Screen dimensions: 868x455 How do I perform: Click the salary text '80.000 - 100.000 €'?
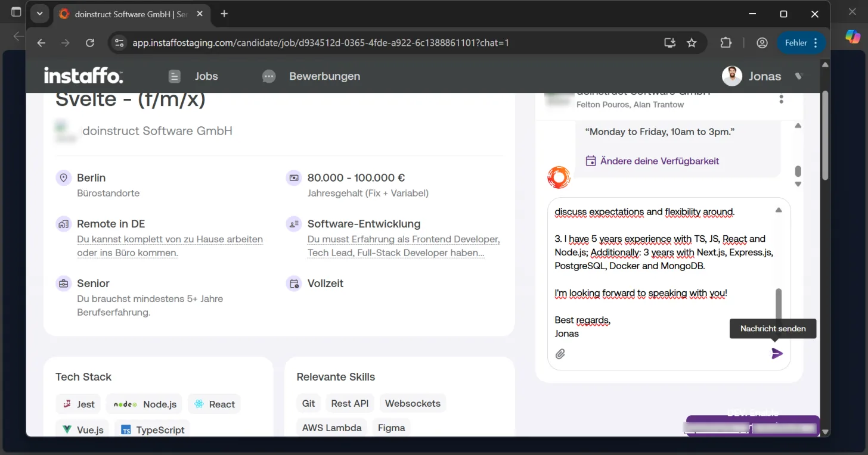356,177
